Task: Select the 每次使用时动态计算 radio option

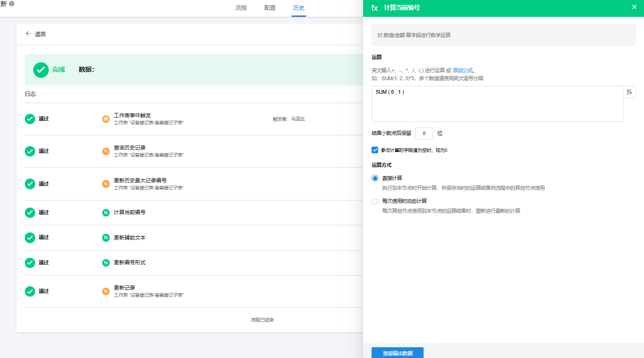Action: point(375,201)
